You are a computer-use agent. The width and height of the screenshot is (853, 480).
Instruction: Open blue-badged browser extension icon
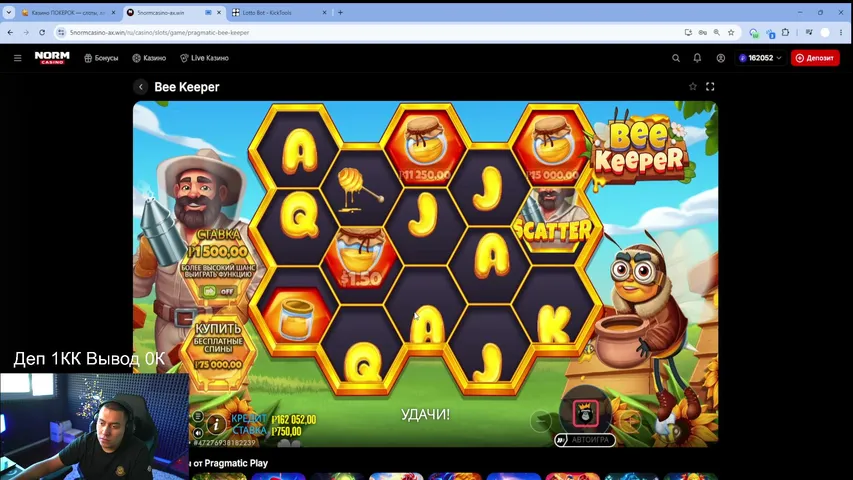click(x=770, y=33)
